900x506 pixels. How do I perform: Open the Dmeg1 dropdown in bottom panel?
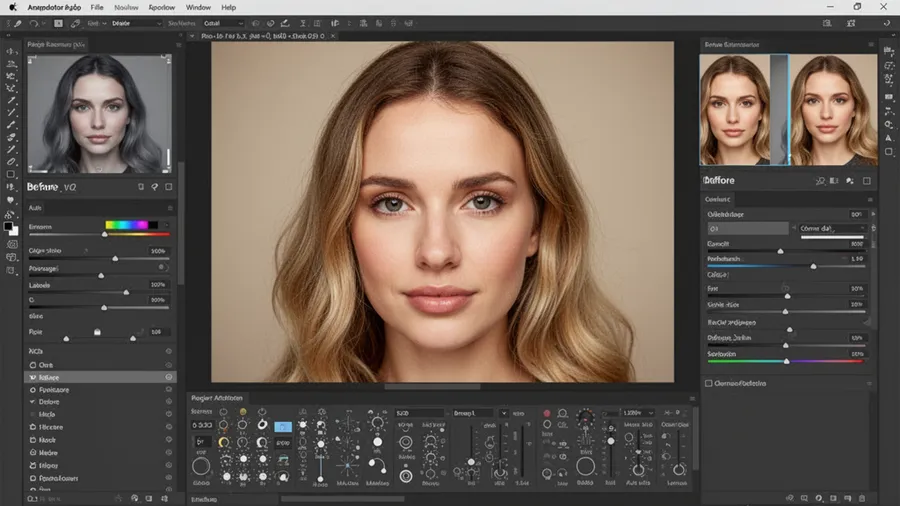click(480, 413)
